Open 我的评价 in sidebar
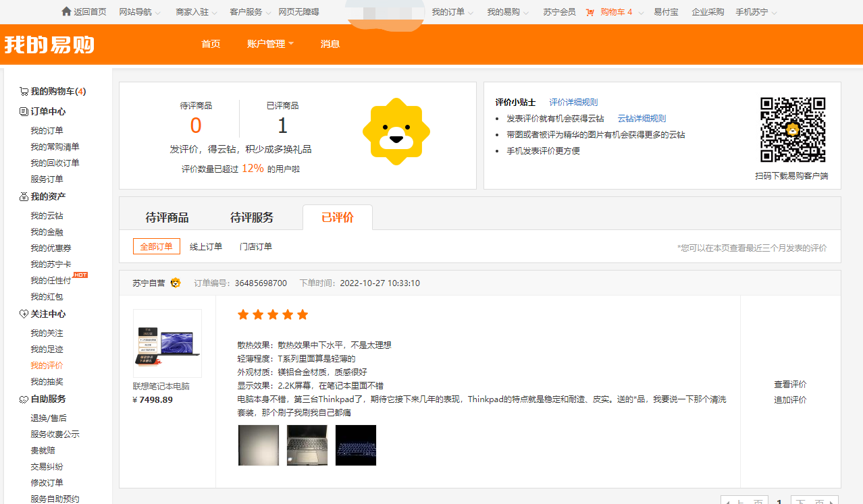863x504 pixels. [47, 366]
